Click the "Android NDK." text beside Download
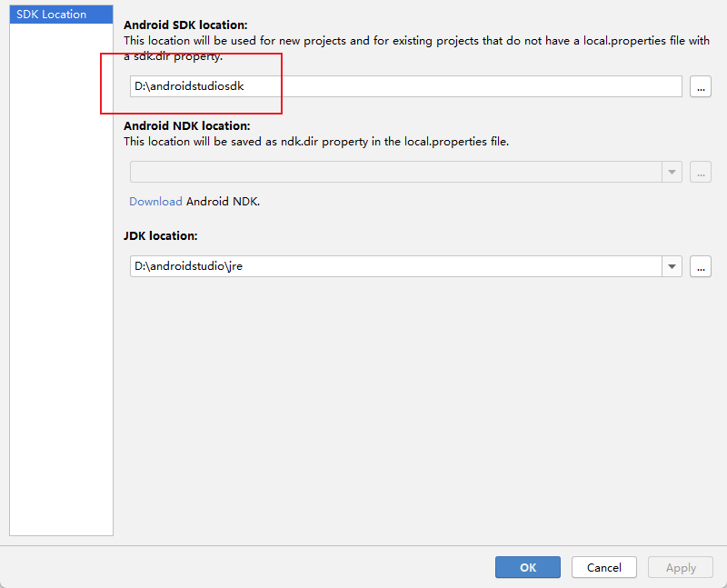727x588 pixels. [224, 201]
